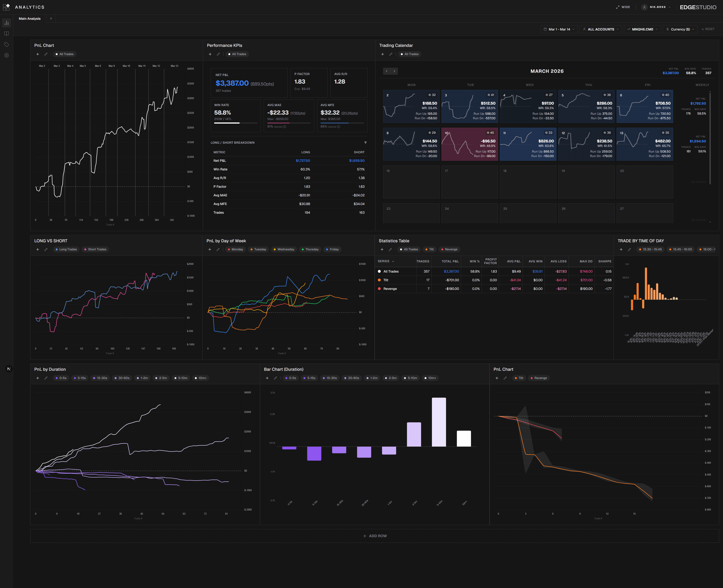Open the journal book icon in sidebar

pos(7,33)
